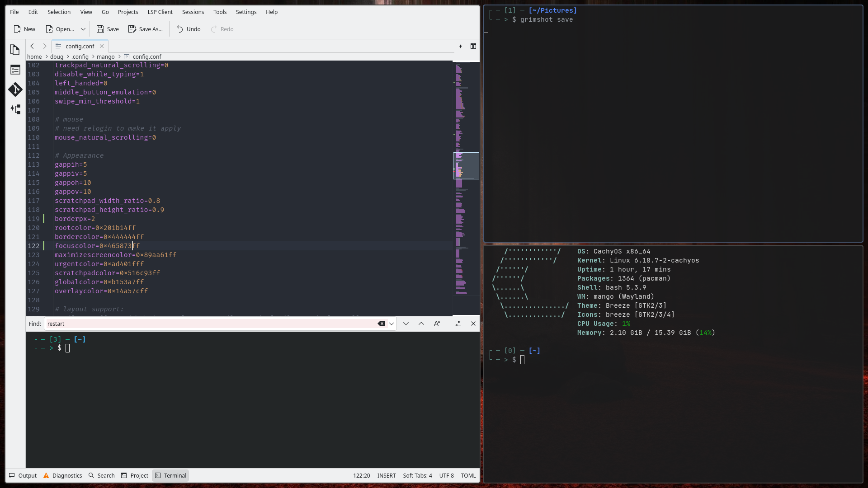Open the Sessions menu
The width and height of the screenshot is (868, 488).
193,12
